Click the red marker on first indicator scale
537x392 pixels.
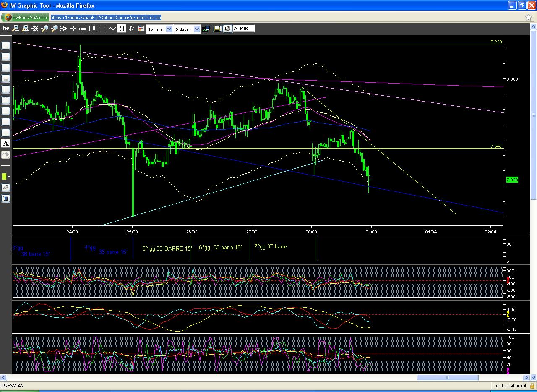[x=508, y=280]
